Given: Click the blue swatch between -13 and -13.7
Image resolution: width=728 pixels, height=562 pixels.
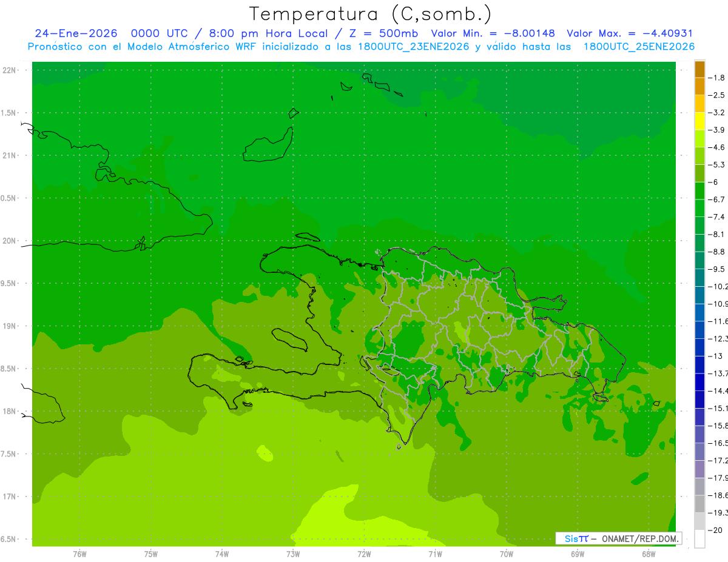Looking at the screenshot, I should 699,365.
